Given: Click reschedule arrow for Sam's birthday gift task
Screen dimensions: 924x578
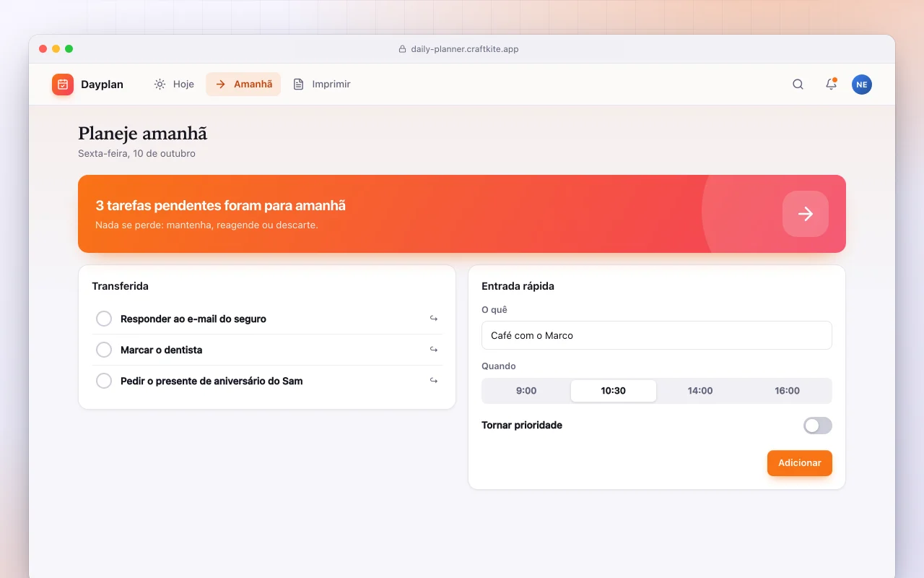Looking at the screenshot, I should pos(434,381).
